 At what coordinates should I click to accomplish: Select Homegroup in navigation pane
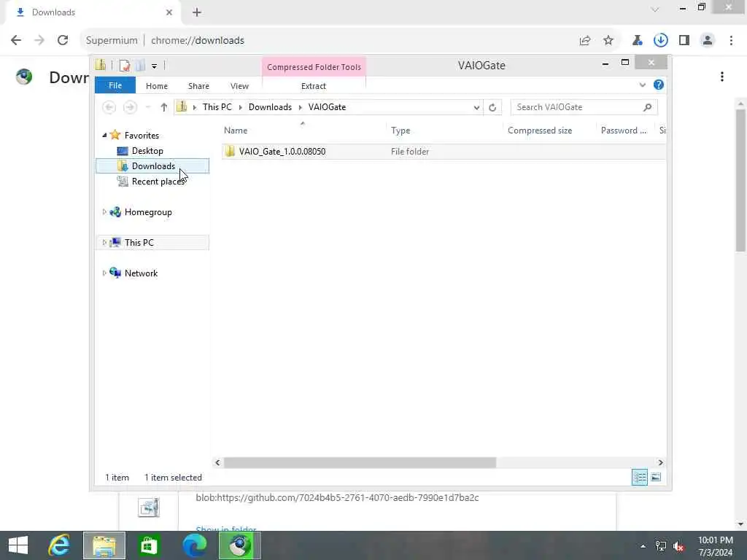click(x=148, y=212)
